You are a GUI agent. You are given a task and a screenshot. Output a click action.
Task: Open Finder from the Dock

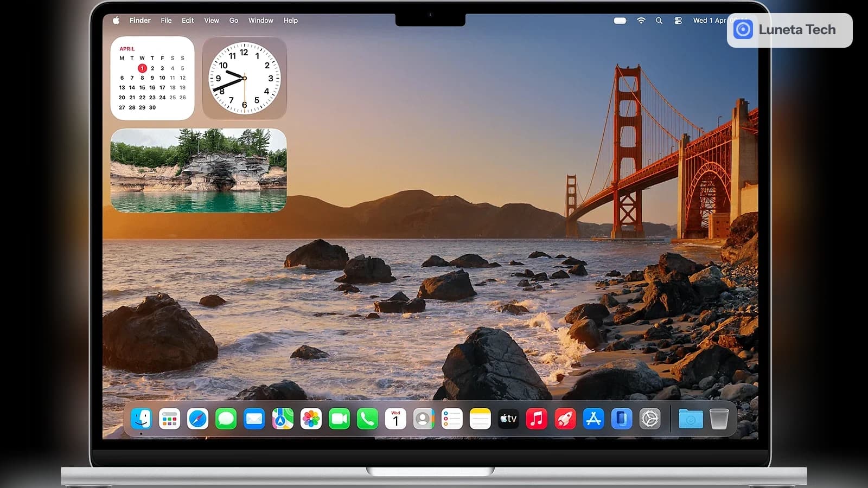pyautogui.click(x=142, y=419)
